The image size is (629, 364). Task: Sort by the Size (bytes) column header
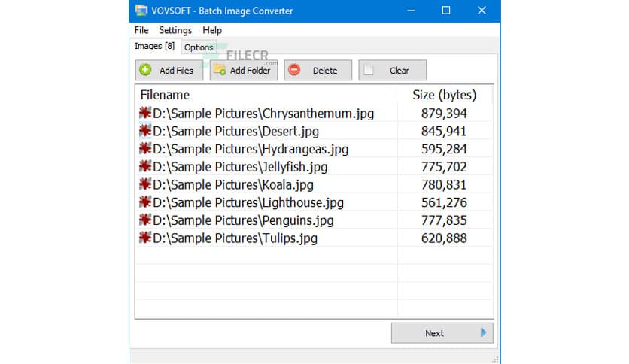[x=445, y=95]
